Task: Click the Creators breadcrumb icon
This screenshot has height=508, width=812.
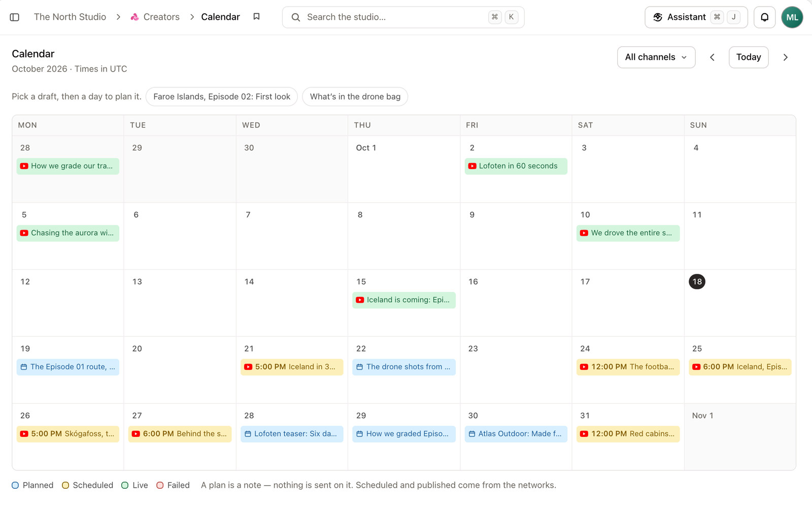Action: click(x=134, y=17)
